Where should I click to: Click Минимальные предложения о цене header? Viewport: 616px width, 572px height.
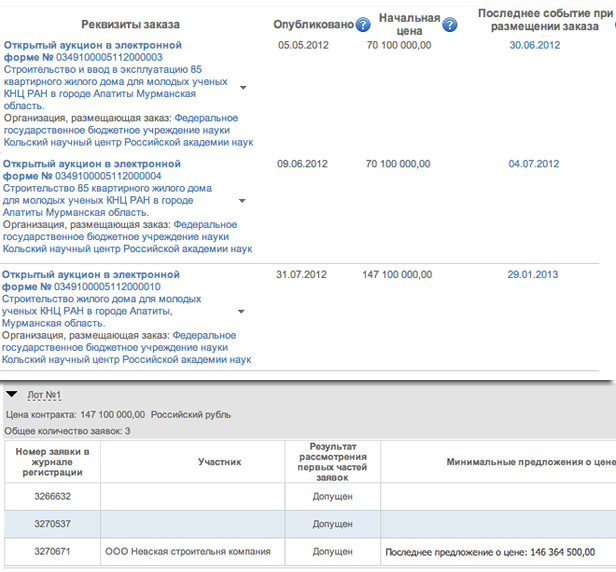[x=531, y=462]
